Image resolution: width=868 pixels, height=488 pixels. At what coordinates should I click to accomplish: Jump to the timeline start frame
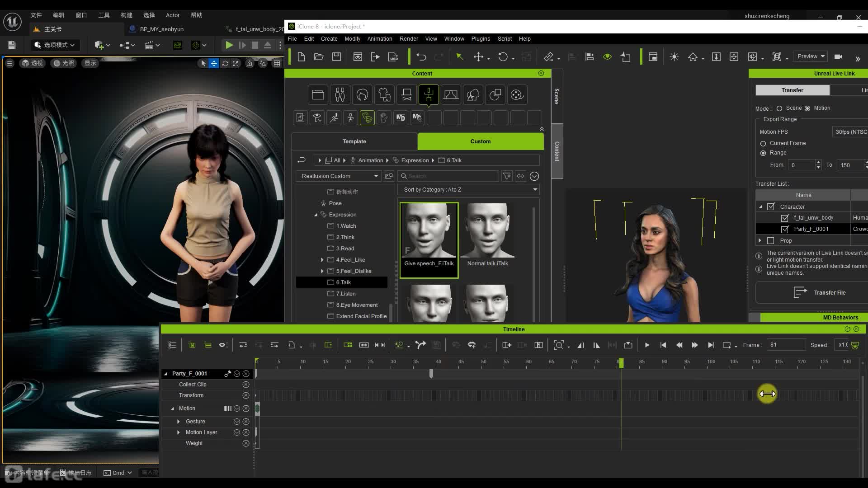663,345
